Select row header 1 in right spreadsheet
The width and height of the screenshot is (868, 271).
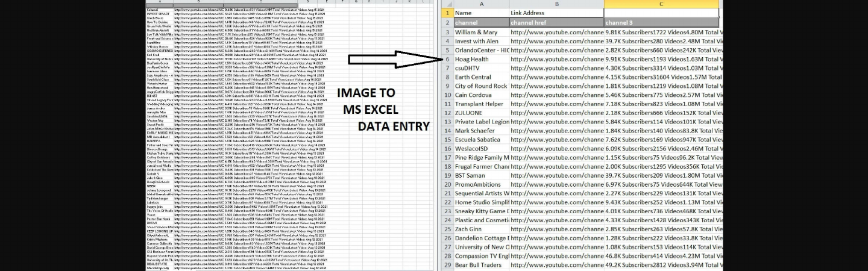[x=447, y=13]
